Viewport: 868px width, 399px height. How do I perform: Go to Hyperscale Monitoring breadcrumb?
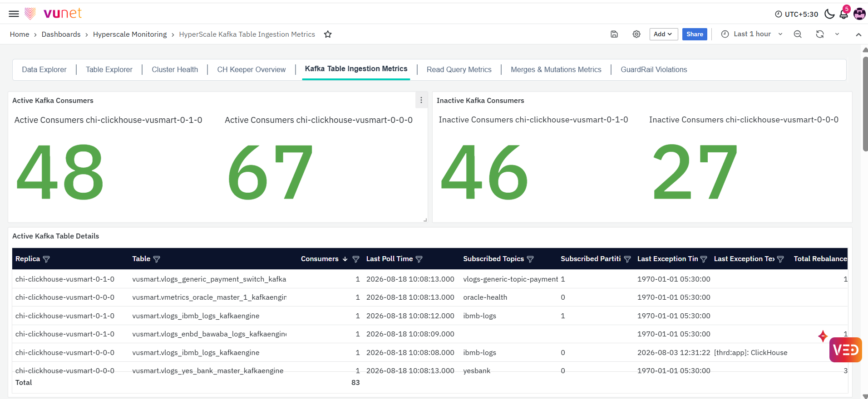pos(130,34)
